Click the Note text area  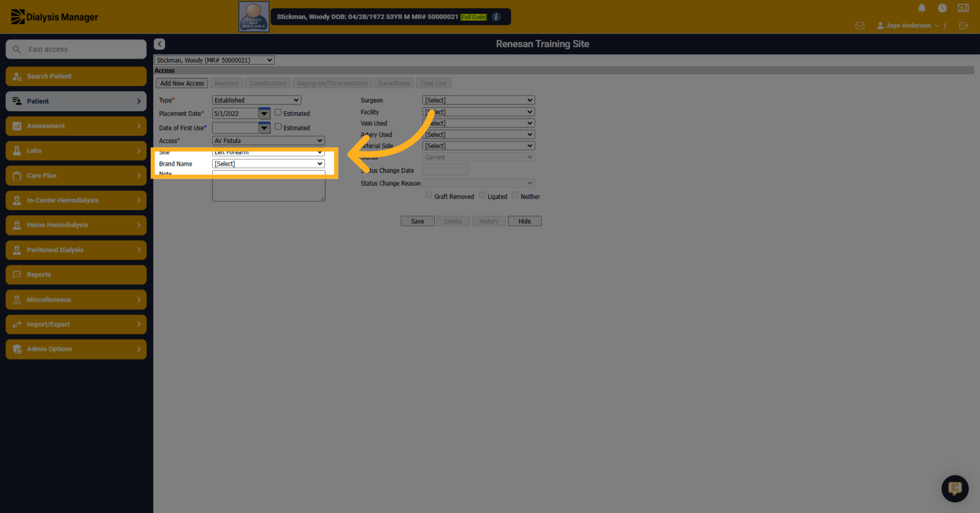(x=269, y=186)
